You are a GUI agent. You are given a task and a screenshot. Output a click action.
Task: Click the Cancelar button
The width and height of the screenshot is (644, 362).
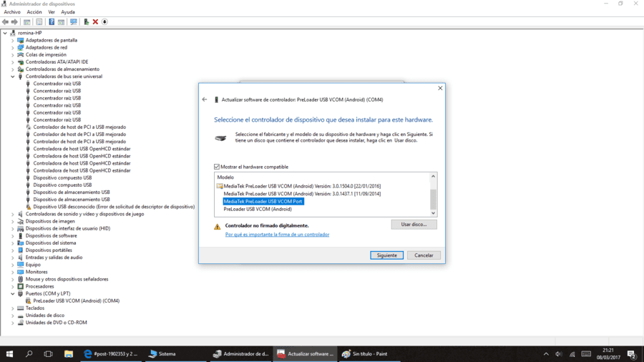pos(424,255)
